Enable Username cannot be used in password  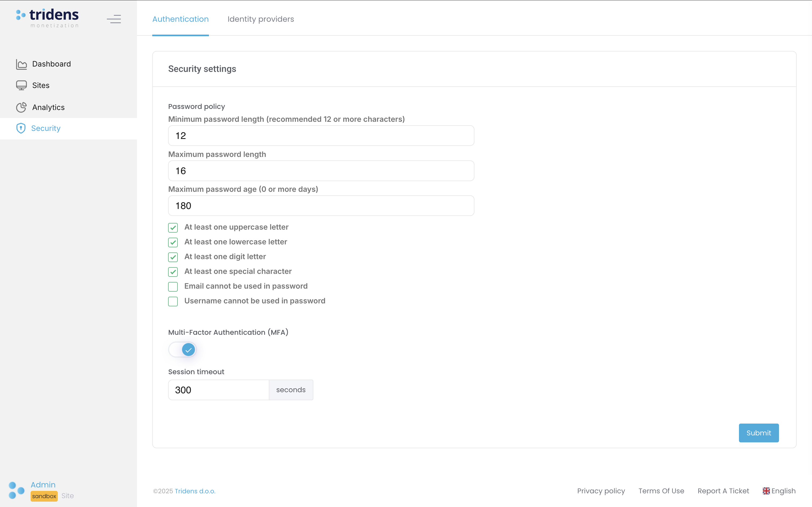(173, 301)
